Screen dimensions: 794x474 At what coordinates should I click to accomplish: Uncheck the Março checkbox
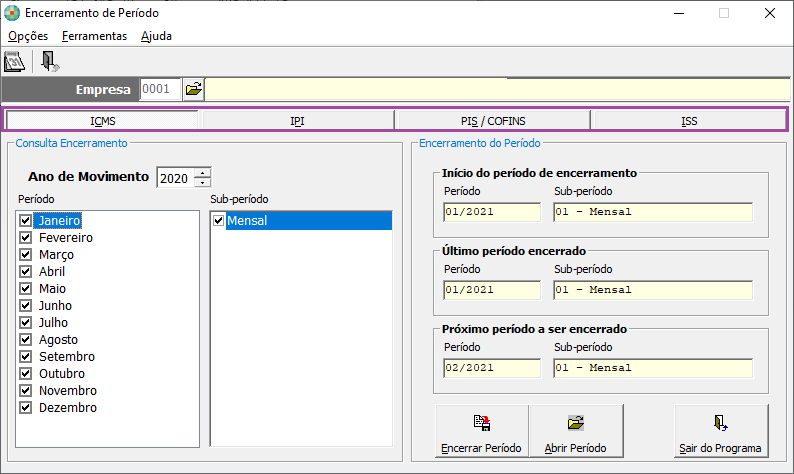click(25, 254)
